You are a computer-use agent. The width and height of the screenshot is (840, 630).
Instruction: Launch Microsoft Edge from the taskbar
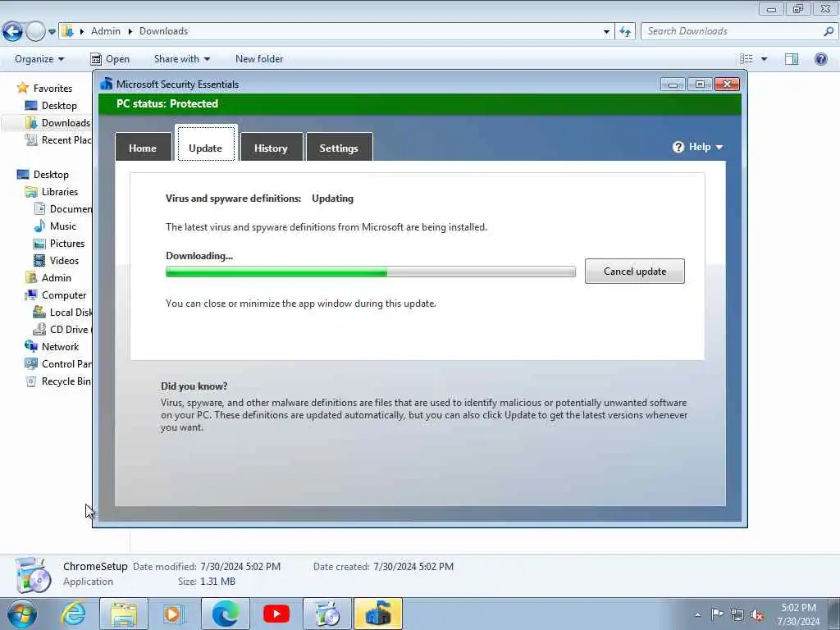pos(226,614)
